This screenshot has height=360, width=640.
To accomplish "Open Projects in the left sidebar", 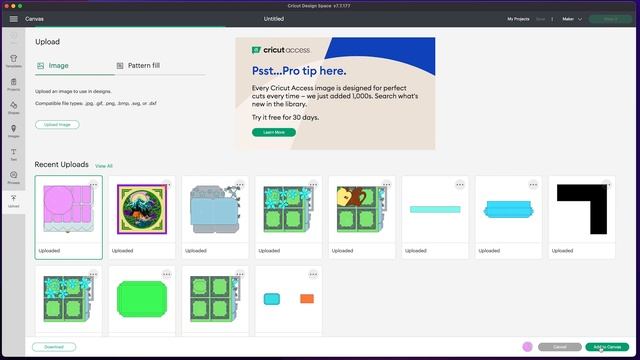I will 13,84.
